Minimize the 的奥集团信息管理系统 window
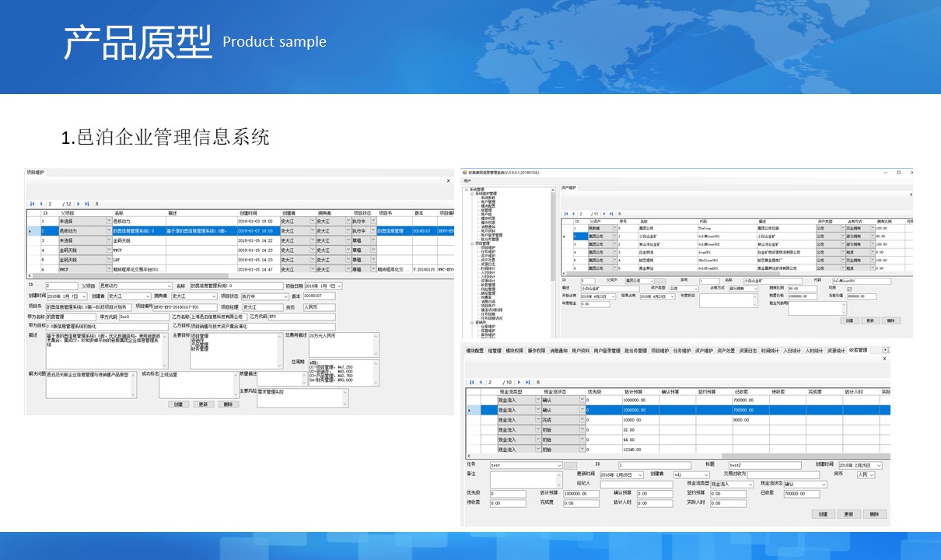Viewport: 941px width, 560px height. [886, 172]
